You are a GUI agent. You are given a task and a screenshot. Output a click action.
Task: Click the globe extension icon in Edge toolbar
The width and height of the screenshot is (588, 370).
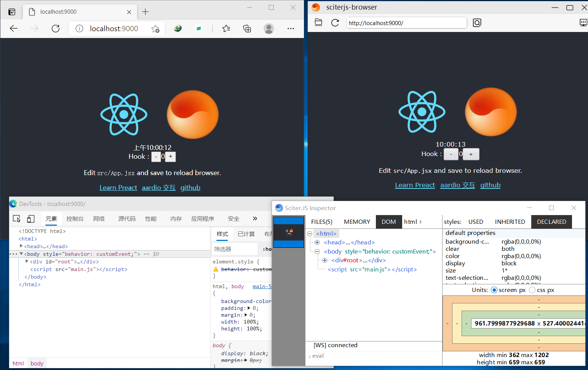(x=178, y=29)
